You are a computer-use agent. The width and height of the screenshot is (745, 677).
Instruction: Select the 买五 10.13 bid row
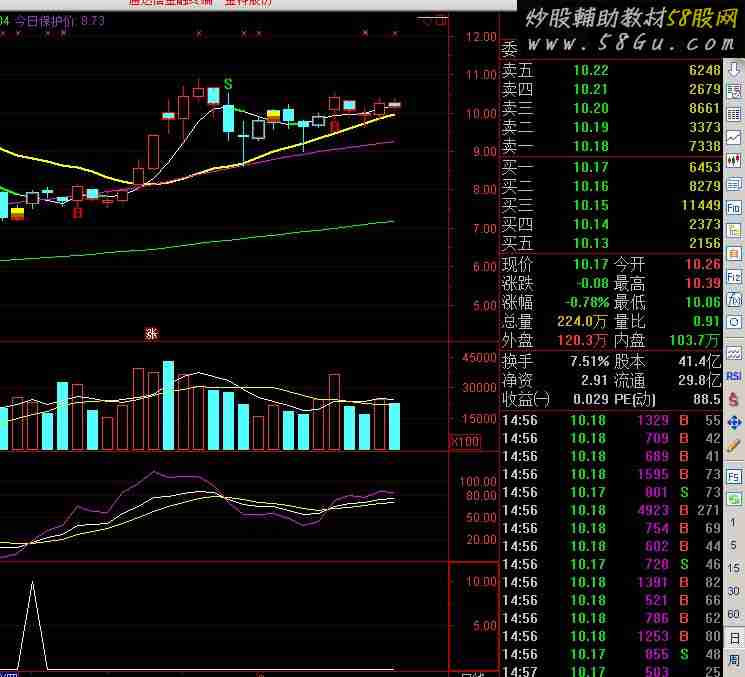611,243
